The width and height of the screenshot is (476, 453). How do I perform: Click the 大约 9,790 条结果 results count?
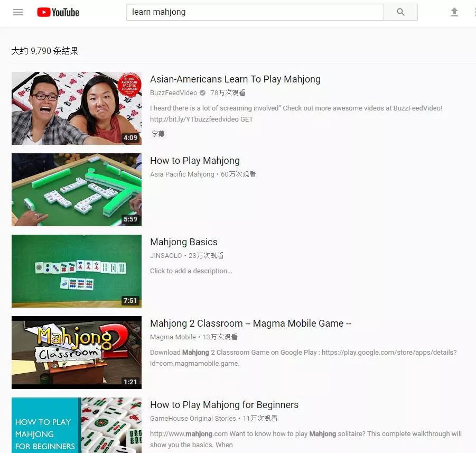45,51
